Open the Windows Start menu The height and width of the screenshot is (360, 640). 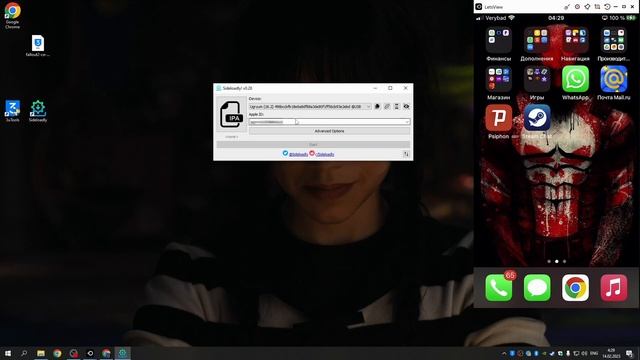[x=8, y=353]
